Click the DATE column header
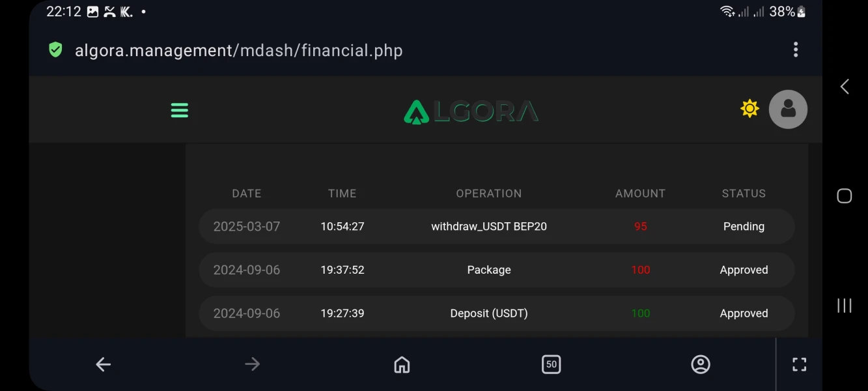The width and height of the screenshot is (868, 391). [246, 194]
